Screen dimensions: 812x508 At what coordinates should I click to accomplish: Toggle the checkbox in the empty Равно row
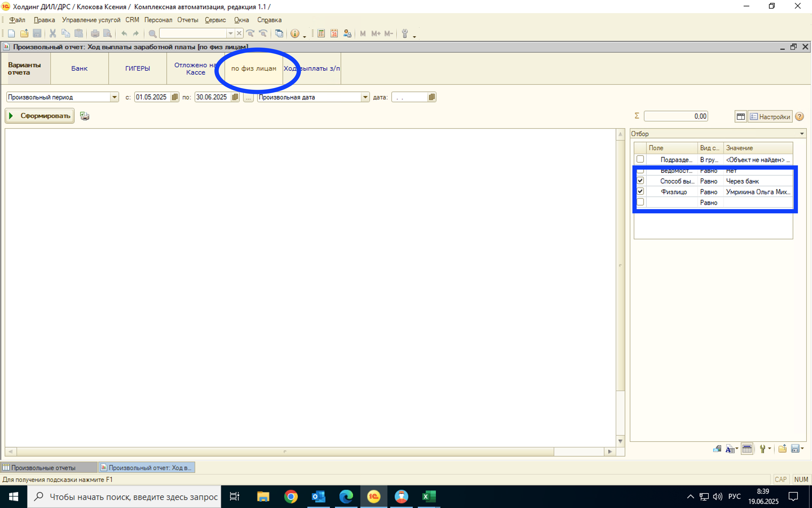[x=640, y=202]
